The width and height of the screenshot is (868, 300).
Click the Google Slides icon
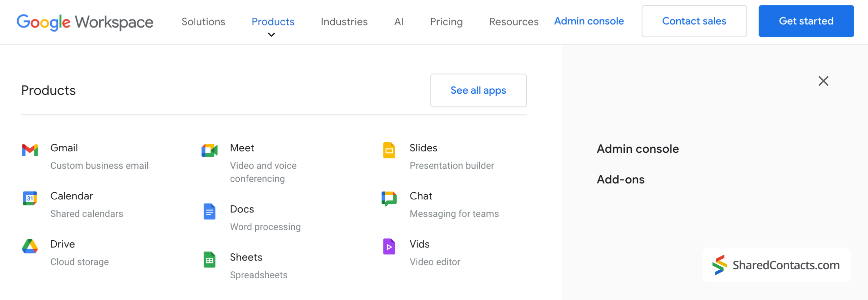coord(389,150)
